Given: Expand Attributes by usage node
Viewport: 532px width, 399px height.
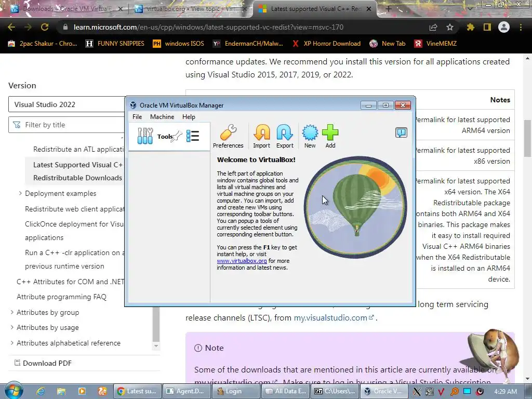Looking at the screenshot, I should click(x=12, y=327).
